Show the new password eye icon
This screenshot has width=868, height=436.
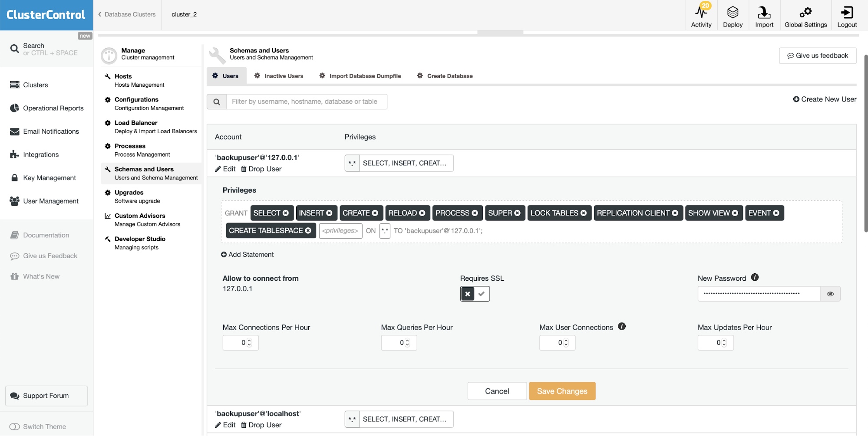coord(830,294)
